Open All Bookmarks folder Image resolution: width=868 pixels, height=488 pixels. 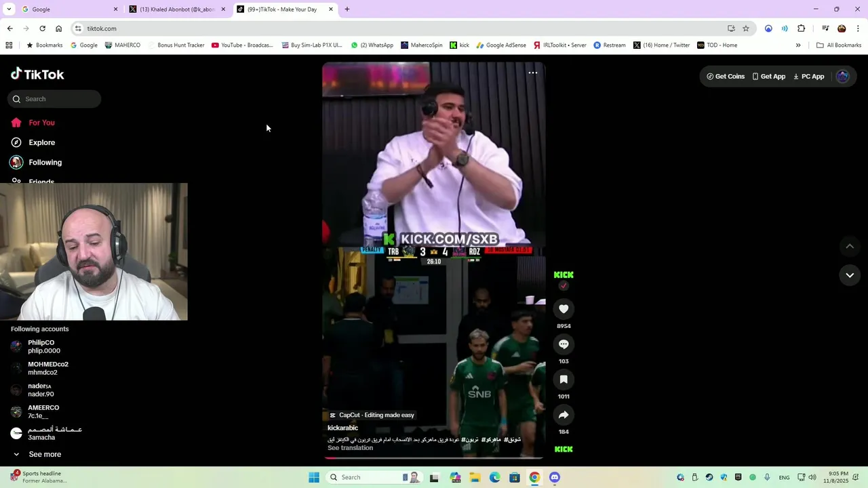point(839,45)
